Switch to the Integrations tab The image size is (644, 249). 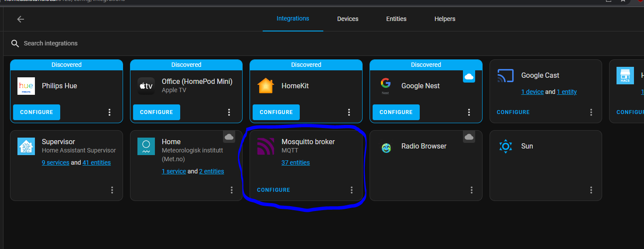tap(293, 19)
